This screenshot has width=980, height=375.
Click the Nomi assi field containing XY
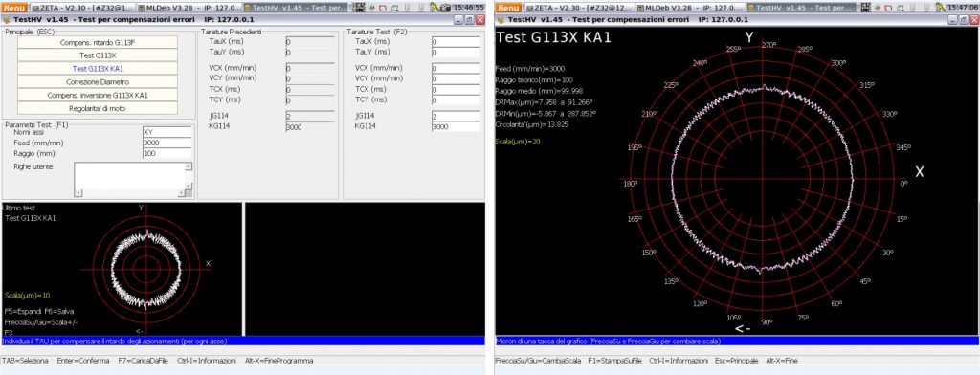click(x=167, y=132)
